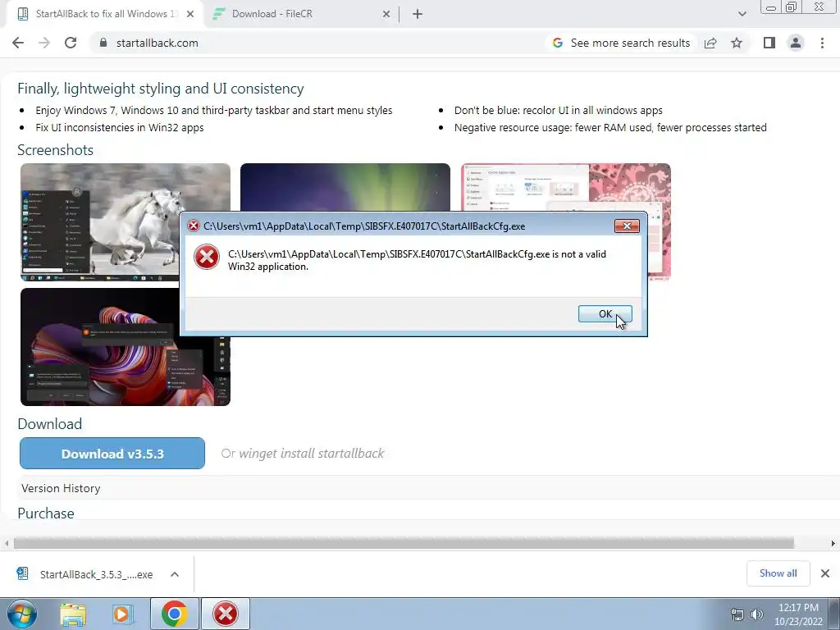Click Show all downloads
The height and width of the screenshot is (630, 840).
[x=778, y=573]
